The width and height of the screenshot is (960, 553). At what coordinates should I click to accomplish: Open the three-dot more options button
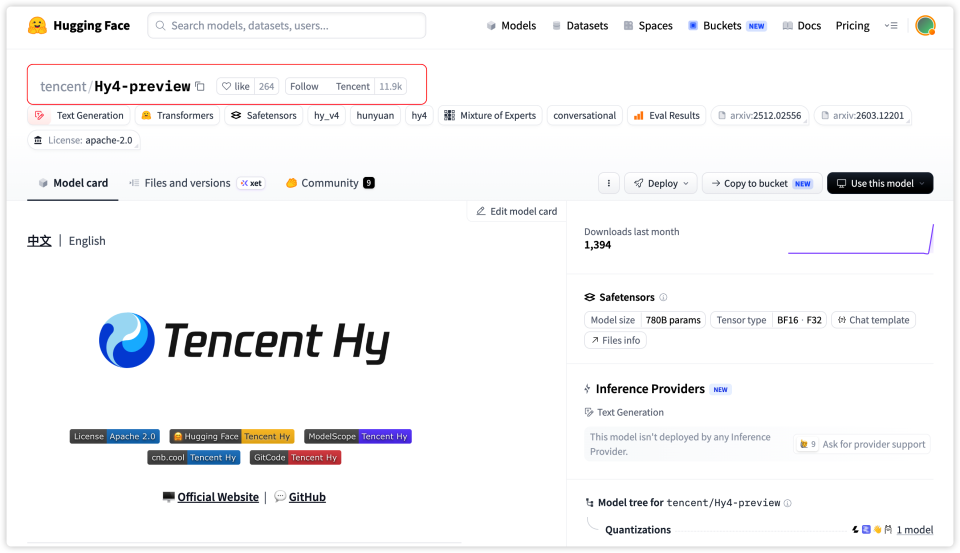click(x=609, y=183)
